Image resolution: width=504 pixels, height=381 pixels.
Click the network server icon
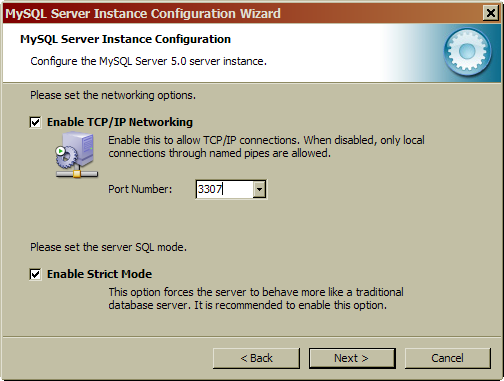coord(77,155)
